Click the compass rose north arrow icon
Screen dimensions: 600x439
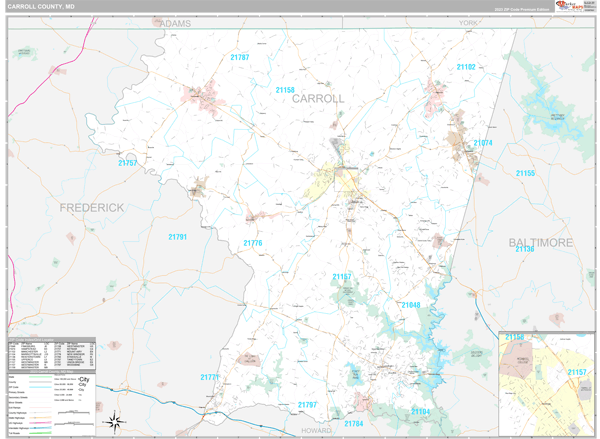(x=114, y=420)
